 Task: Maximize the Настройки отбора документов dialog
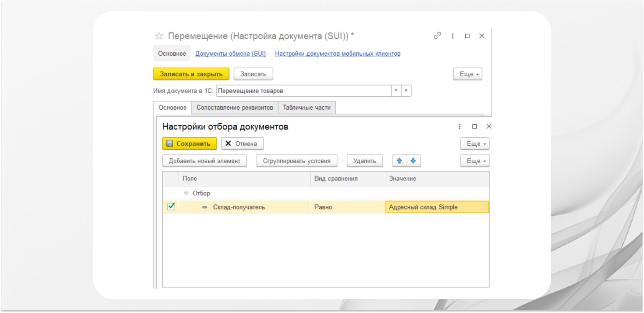click(475, 127)
